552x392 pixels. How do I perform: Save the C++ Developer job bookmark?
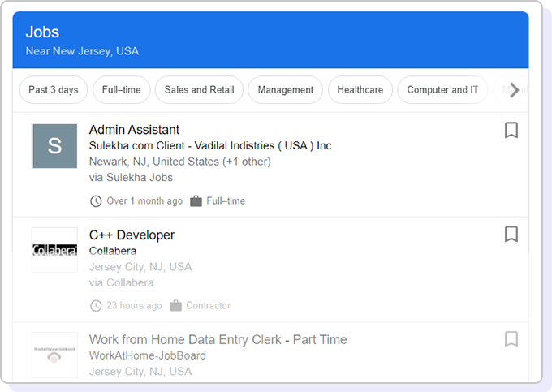click(511, 234)
